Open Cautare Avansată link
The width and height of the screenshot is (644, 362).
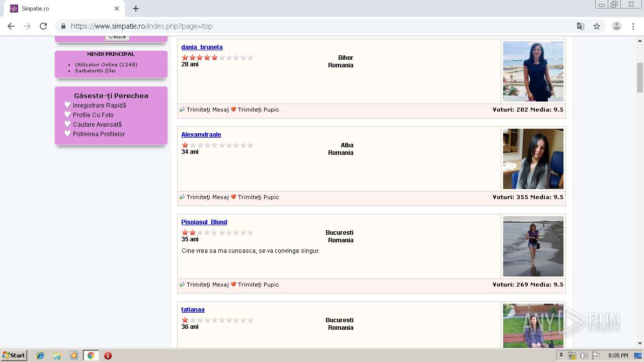(97, 125)
